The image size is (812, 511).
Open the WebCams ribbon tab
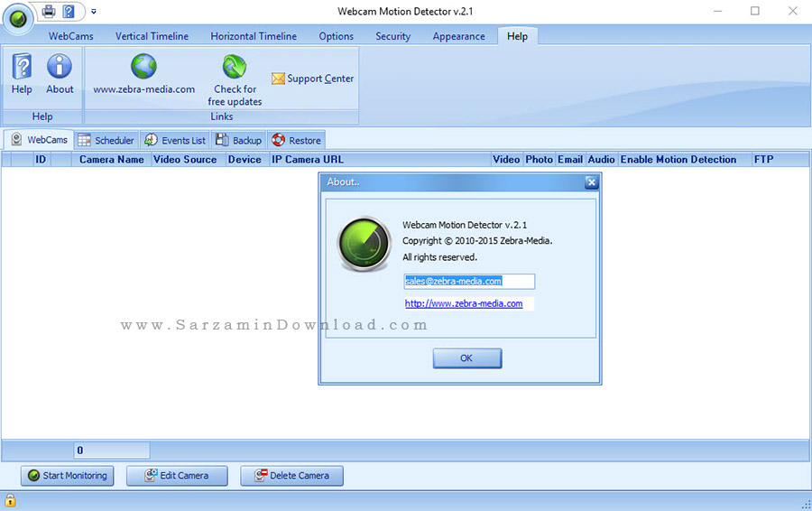click(x=71, y=36)
